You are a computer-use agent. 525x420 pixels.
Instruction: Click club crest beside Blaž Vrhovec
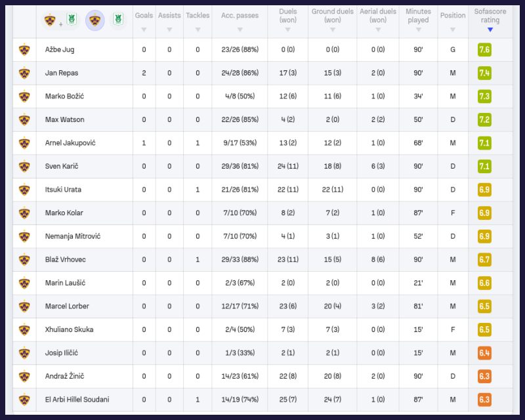click(24, 259)
